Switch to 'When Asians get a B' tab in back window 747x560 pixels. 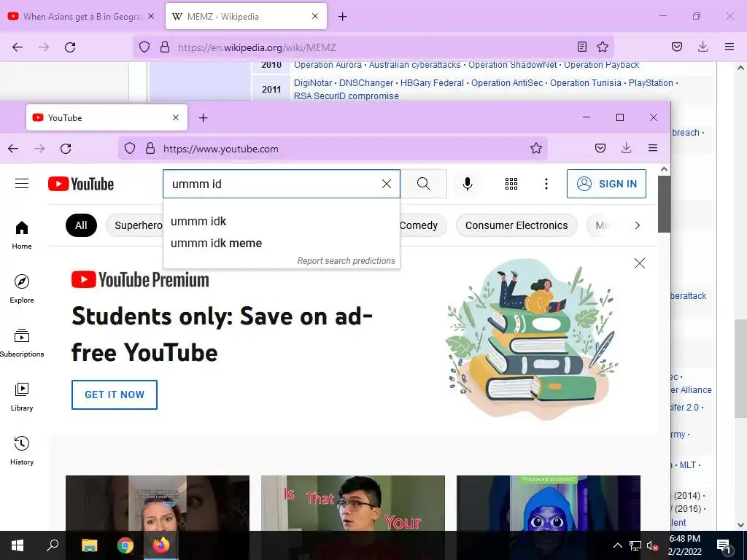(81, 17)
